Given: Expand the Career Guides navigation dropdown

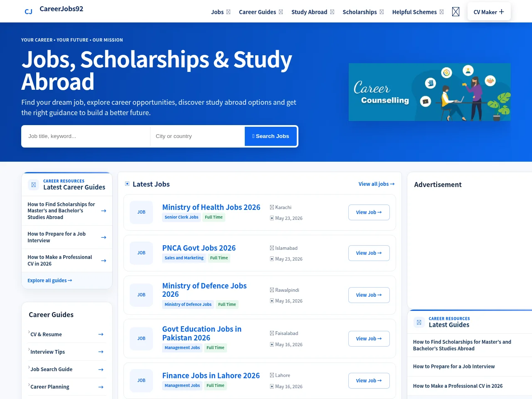Looking at the screenshot, I should click(x=261, y=12).
